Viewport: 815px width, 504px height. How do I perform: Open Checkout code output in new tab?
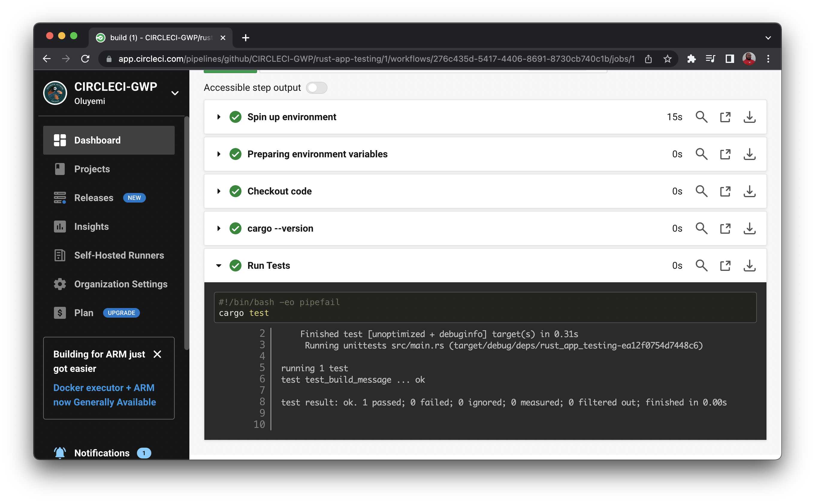pyautogui.click(x=725, y=191)
